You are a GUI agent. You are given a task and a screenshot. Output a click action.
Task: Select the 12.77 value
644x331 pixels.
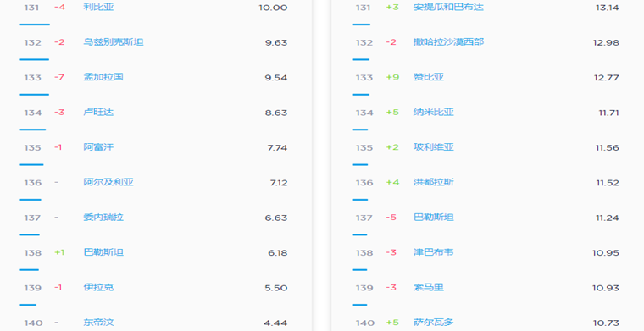pos(606,78)
